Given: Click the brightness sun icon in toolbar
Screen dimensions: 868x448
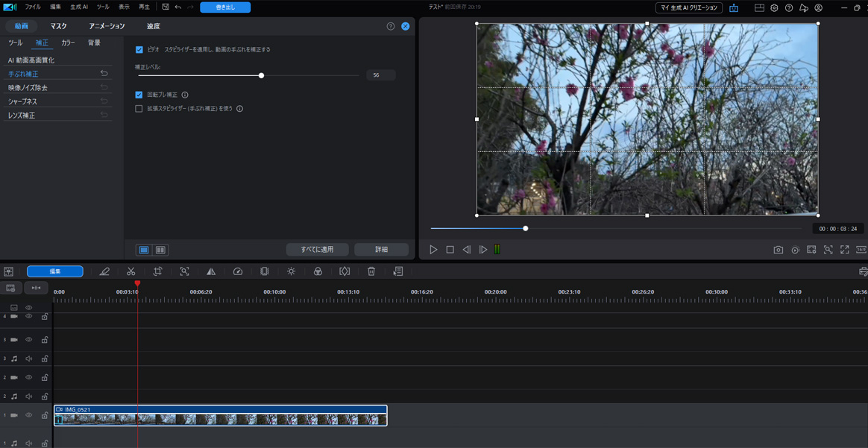Looking at the screenshot, I should (292, 271).
